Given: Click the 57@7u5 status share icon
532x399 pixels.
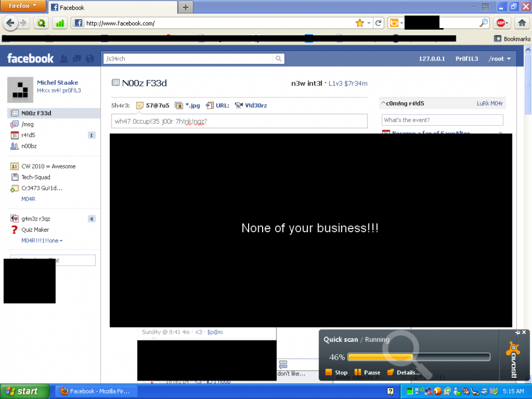Looking at the screenshot, I should click(139, 105).
